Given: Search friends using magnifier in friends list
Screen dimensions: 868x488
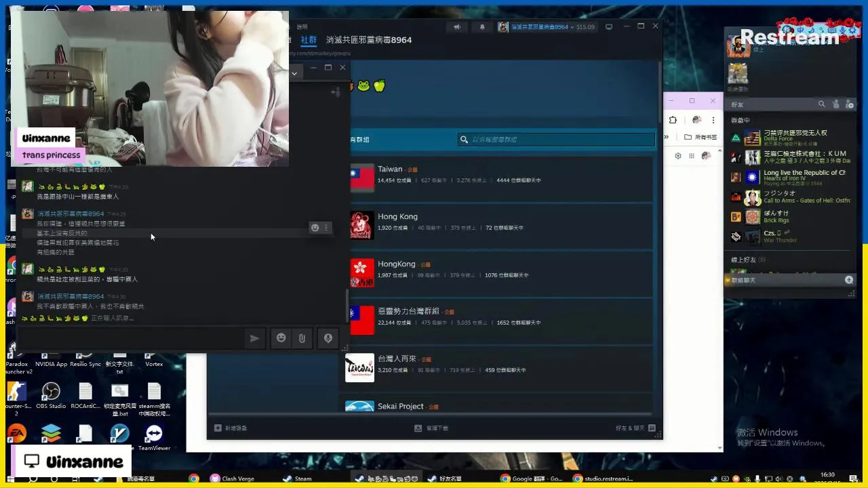Looking at the screenshot, I should 822,104.
